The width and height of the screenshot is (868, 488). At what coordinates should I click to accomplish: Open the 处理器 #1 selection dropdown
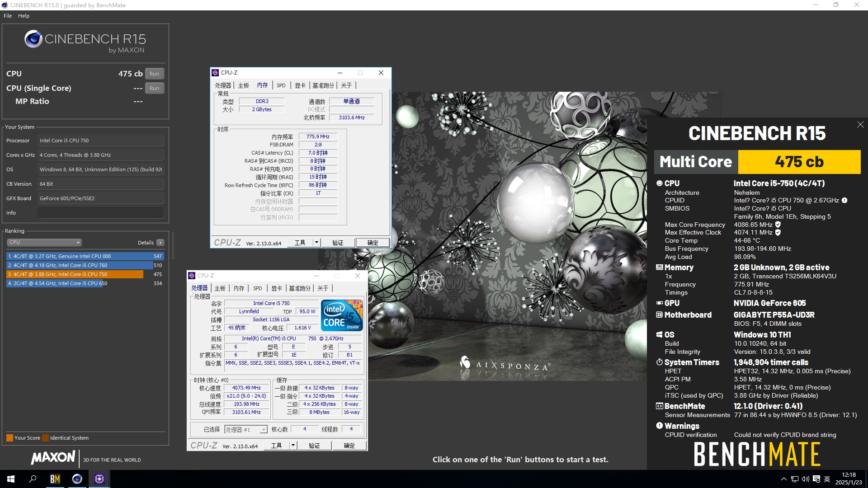[246, 430]
